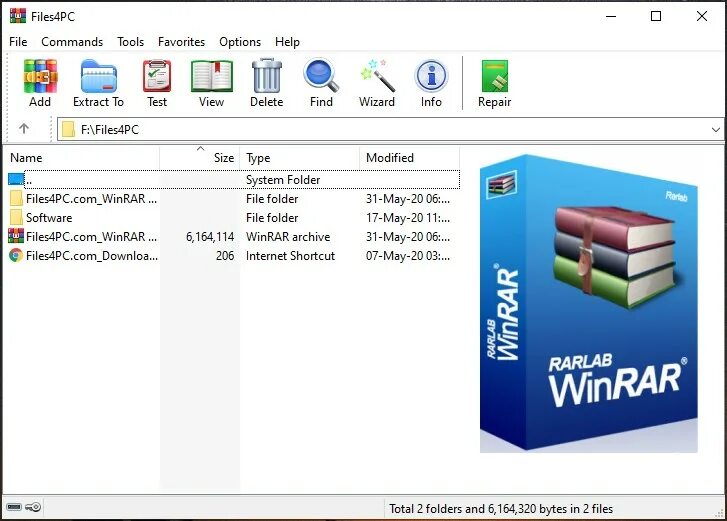Sort by the Type column header
The height and width of the screenshot is (521, 727).
click(300, 158)
